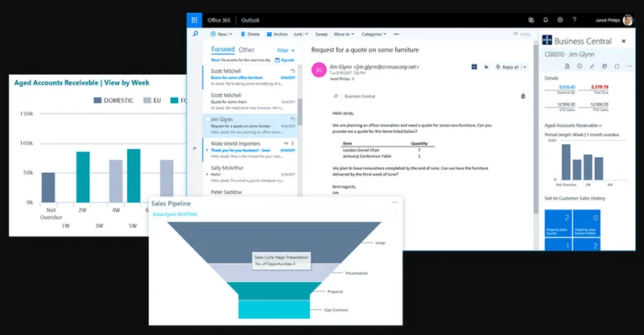
Task: Tick the checkbox next to Jim Glynn email
Action: [208, 120]
